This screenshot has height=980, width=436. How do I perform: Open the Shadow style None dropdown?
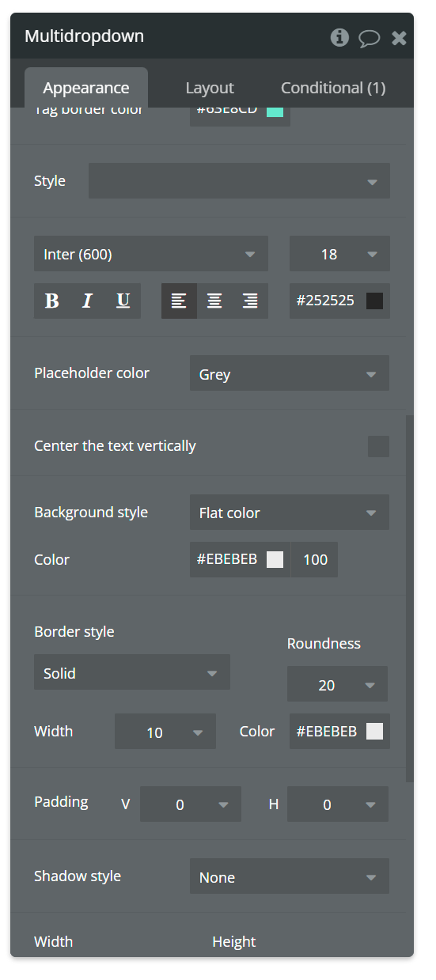coord(290,876)
